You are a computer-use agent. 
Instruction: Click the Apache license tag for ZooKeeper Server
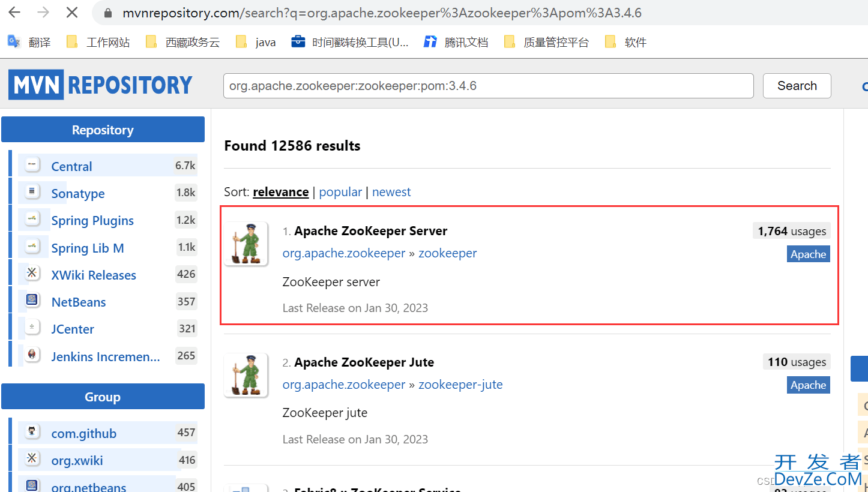[809, 254]
